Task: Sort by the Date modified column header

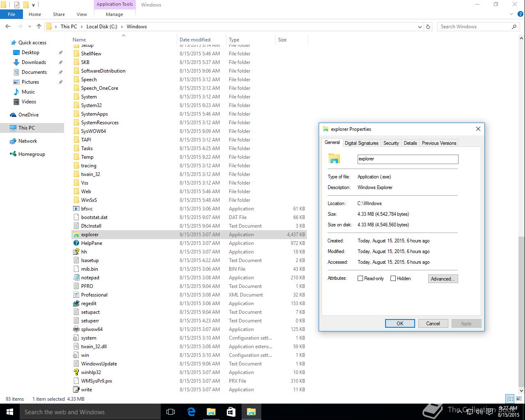Action: tap(201, 40)
